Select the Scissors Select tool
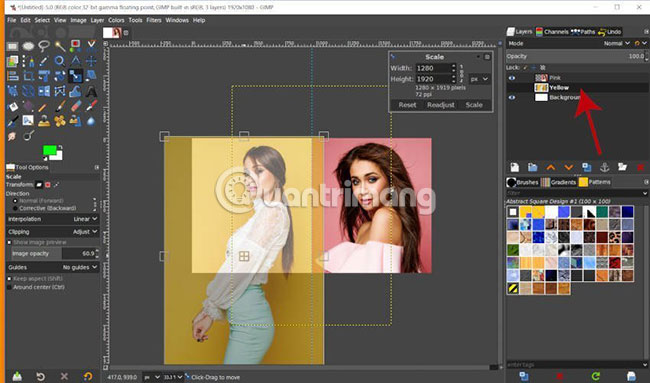Screen dimensions: 650x383 (91, 46)
